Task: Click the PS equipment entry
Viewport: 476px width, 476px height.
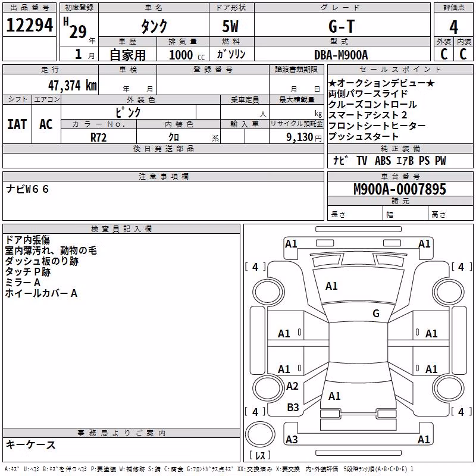Action: click(x=424, y=160)
